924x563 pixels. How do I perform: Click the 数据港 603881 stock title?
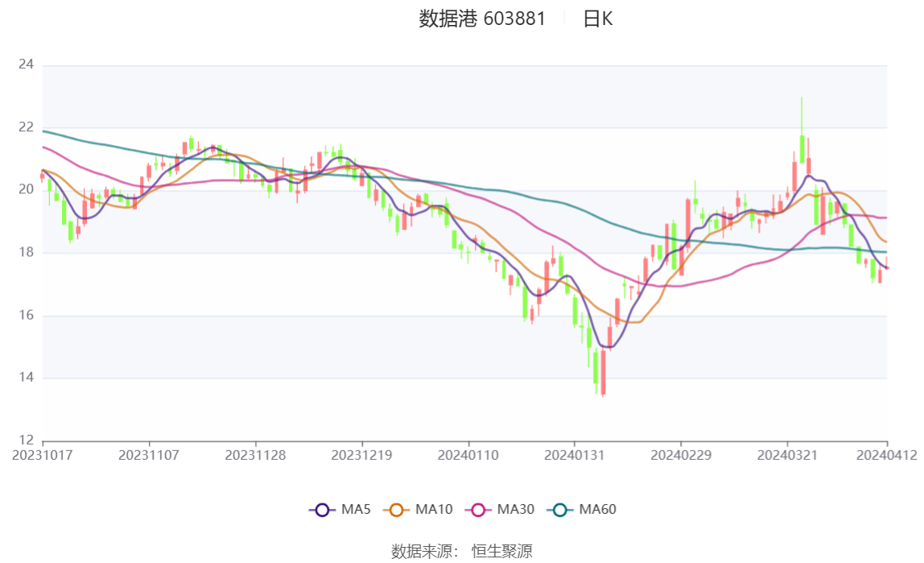[482, 19]
